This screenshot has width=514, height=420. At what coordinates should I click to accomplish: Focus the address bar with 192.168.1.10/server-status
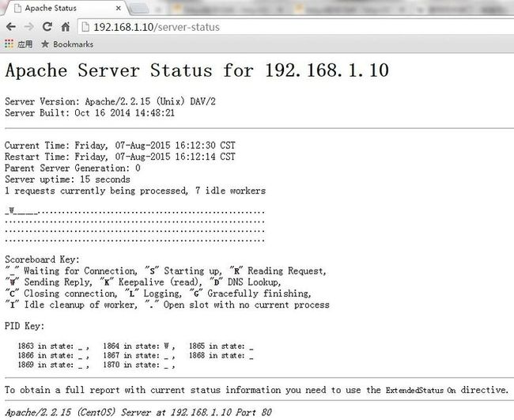point(295,27)
